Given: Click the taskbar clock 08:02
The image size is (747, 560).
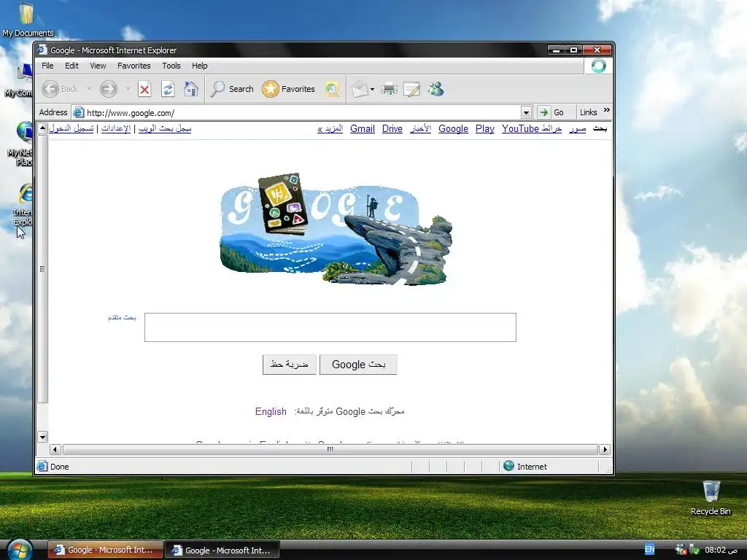Looking at the screenshot, I should (721, 550).
